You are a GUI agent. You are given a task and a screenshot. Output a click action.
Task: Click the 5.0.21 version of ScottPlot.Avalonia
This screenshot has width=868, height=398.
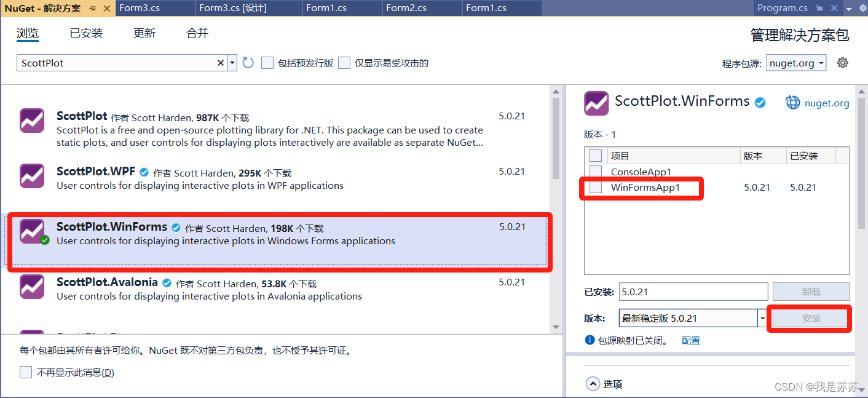coord(512,282)
